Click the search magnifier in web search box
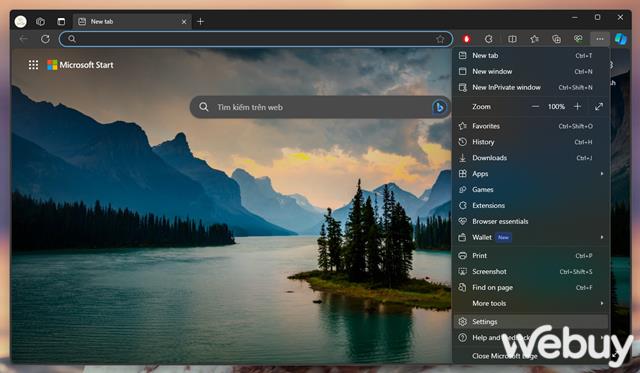This screenshot has width=640, height=373. [x=204, y=107]
